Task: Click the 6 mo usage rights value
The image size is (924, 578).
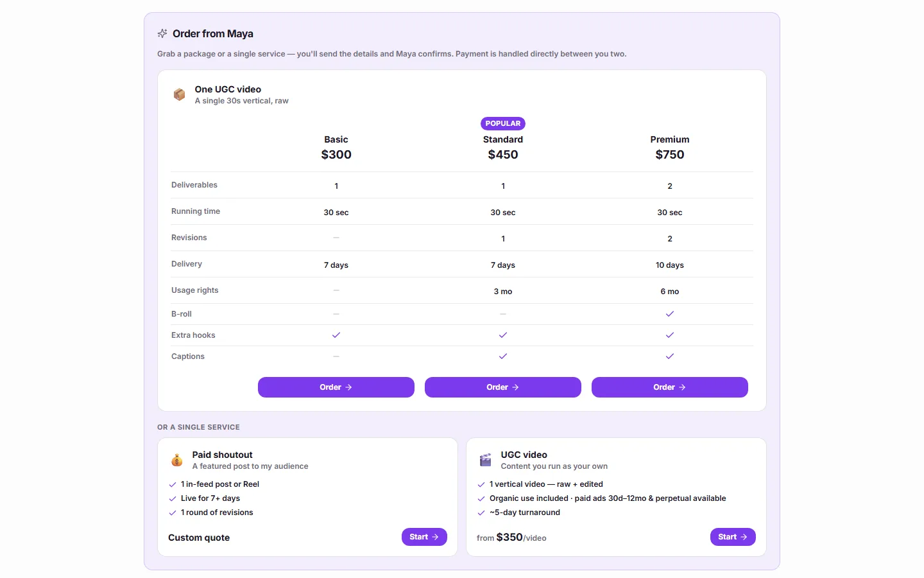Action: (x=670, y=292)
